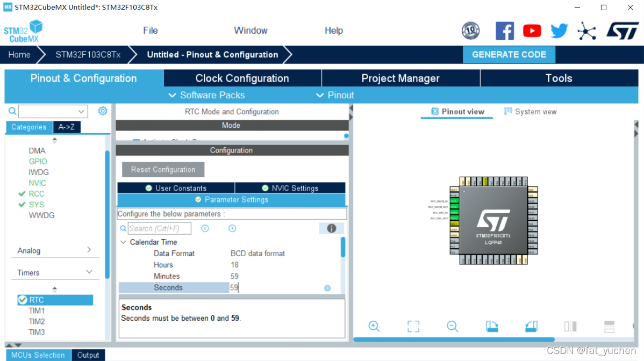
Task: Click the Hours value 18
Action: (x=234, y=265)
